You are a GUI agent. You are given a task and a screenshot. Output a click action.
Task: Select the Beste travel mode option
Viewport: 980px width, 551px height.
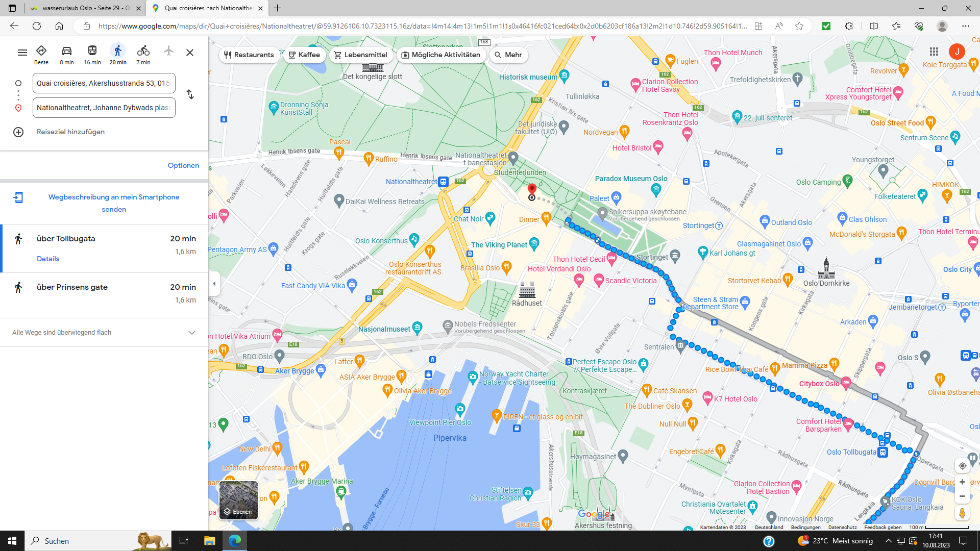point(41,55)
